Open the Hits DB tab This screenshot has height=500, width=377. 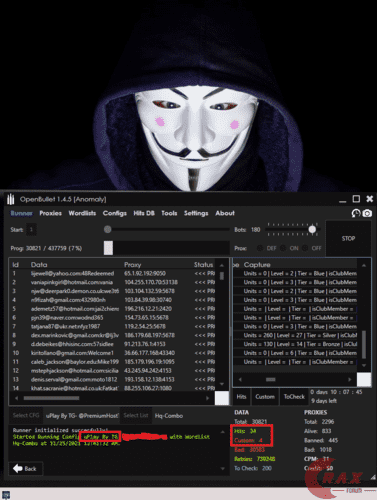click(x=144, y=213)
